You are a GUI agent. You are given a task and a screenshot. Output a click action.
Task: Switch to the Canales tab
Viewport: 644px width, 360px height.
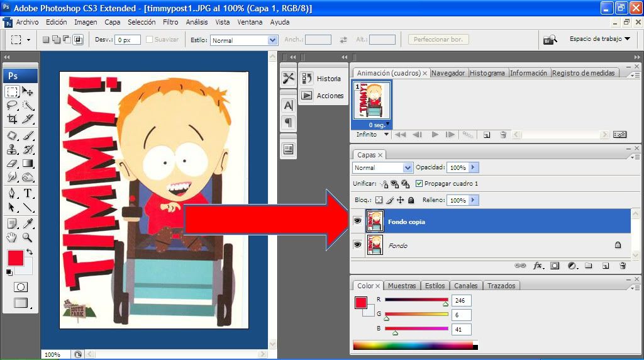coord(466,286)
